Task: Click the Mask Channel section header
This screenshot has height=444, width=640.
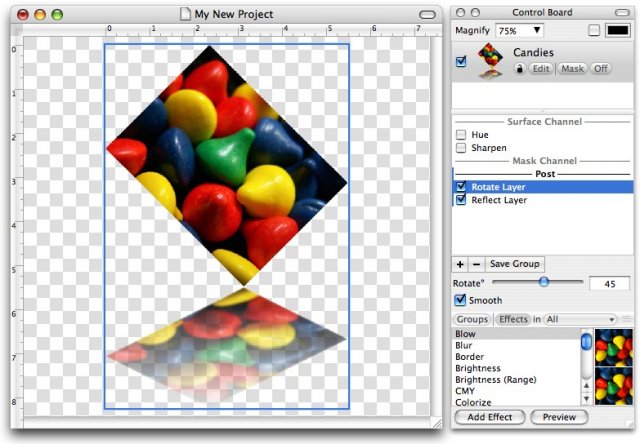Action: [x=544, y=161]
